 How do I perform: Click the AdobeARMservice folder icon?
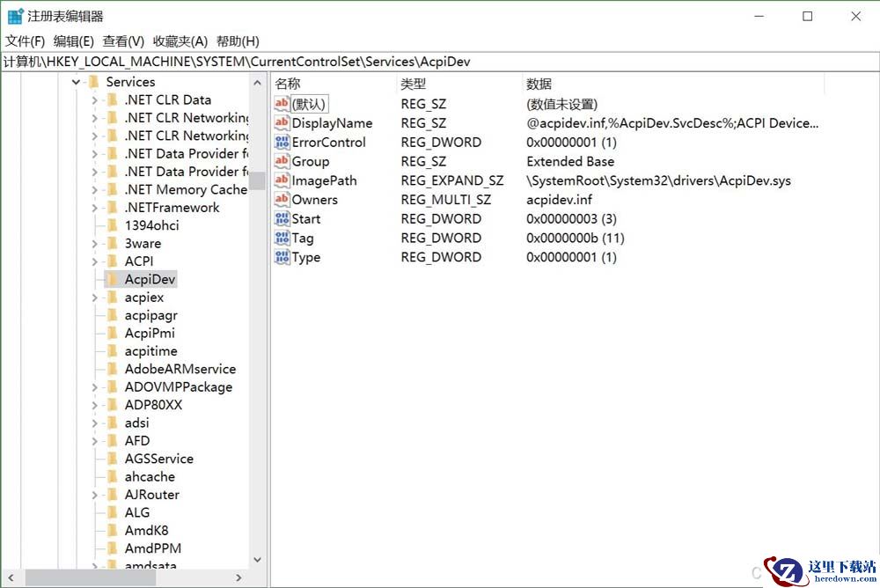point(113,369)
